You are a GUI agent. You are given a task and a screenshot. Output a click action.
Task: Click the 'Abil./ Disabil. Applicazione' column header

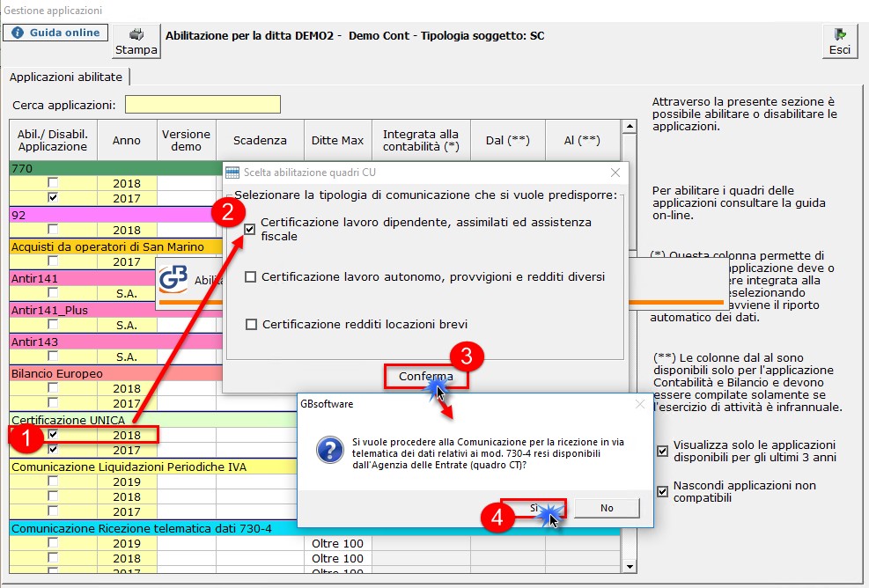[x=53, y=140]
